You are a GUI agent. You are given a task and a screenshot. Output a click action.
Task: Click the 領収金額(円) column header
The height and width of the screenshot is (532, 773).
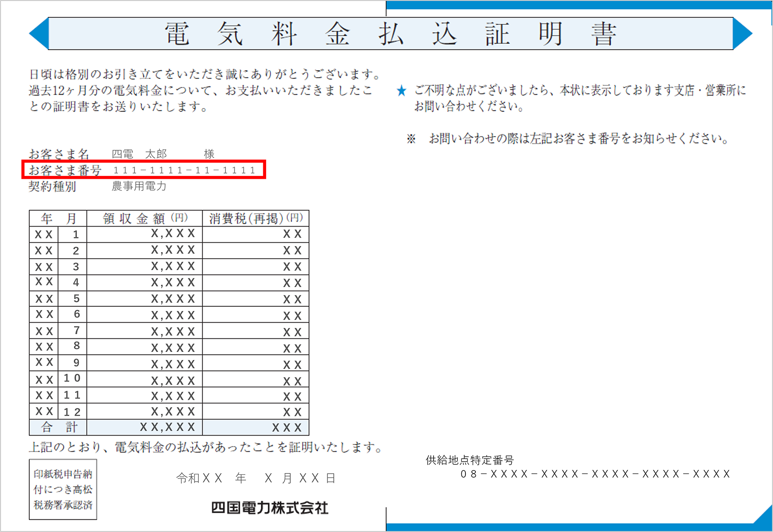pos(145,218)
